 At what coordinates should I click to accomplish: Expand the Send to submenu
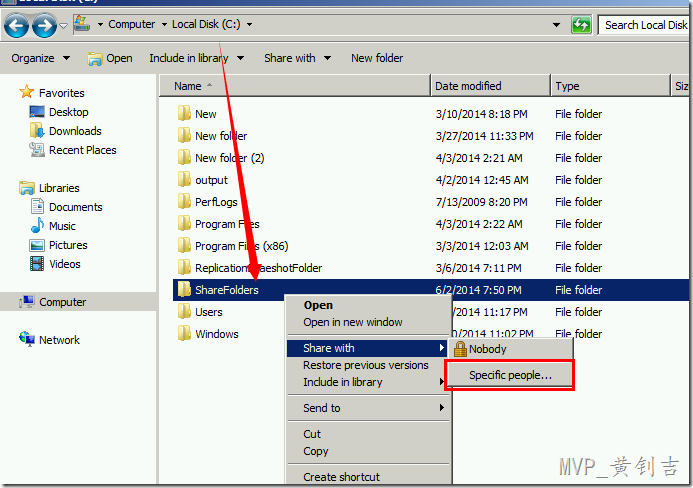367,408
